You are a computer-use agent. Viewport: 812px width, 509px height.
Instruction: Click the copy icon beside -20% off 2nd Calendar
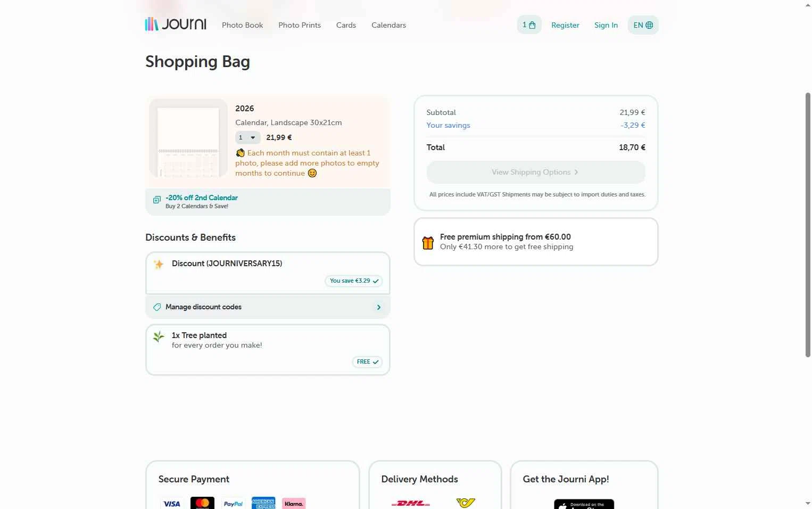[156, 200]
